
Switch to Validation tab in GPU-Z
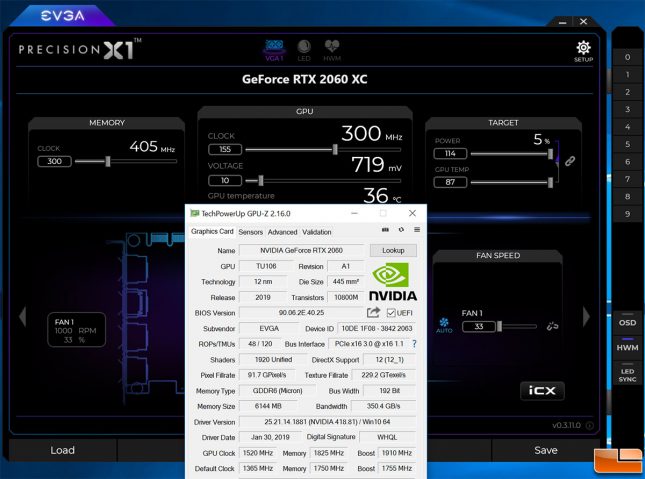[x=316, y=232]
